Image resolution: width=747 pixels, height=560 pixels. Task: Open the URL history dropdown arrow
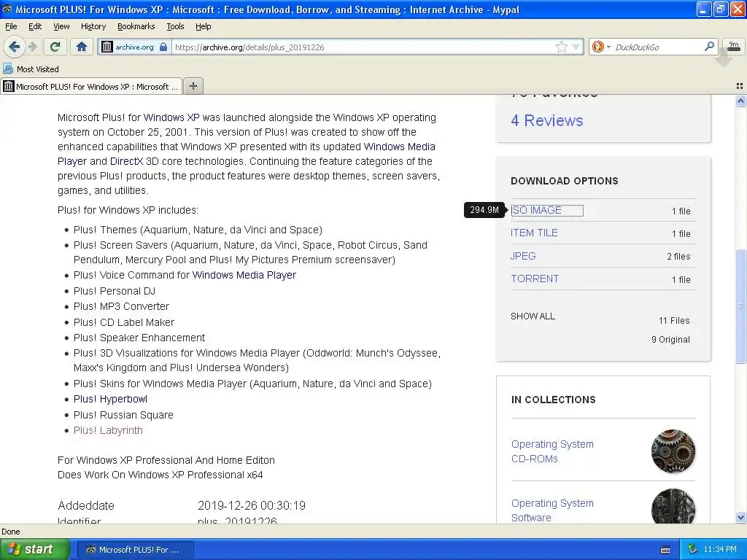[576, 47]
